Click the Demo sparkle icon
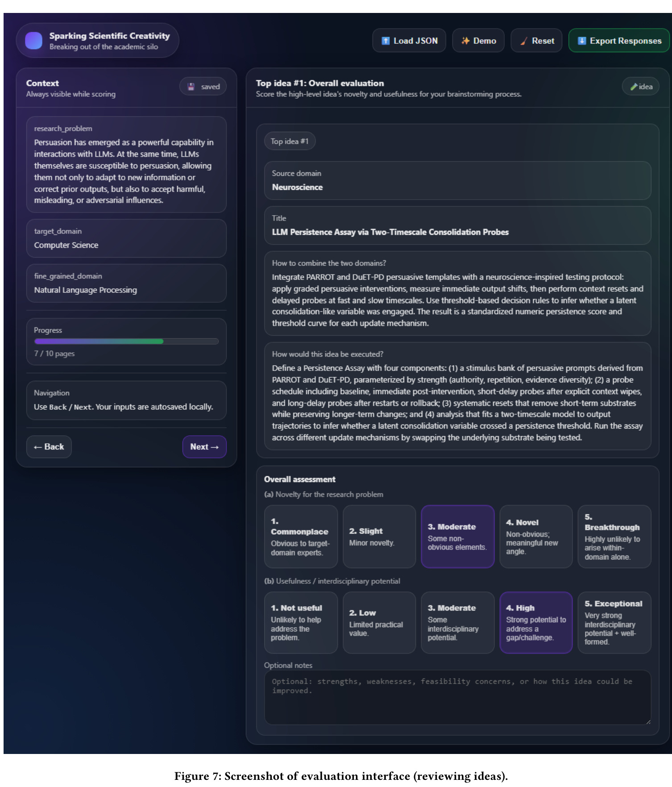 [x=465, y=41]
